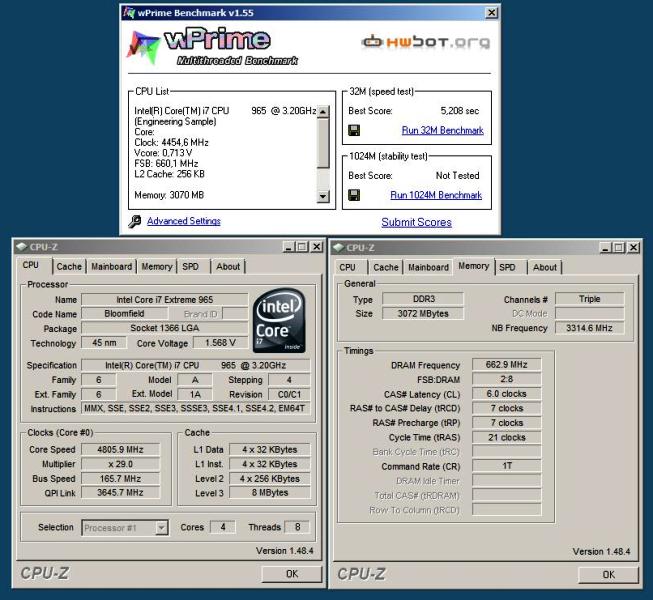Click the DRAM Frequency value 662.9 MHz
The image size is (653, 600).
pyautogui.click(x=507, y=365)
